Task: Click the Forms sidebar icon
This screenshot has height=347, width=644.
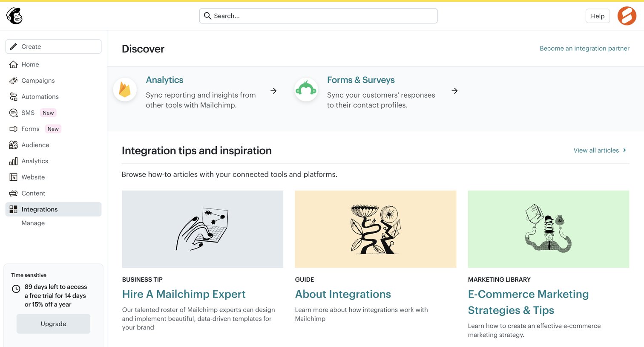Action: (14, 129)
